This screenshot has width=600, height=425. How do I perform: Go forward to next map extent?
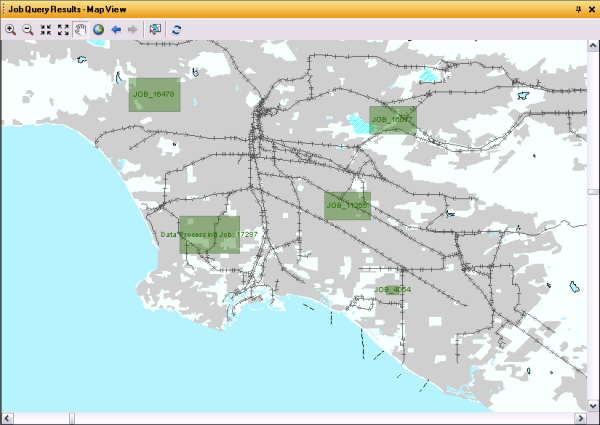[133, 30]
